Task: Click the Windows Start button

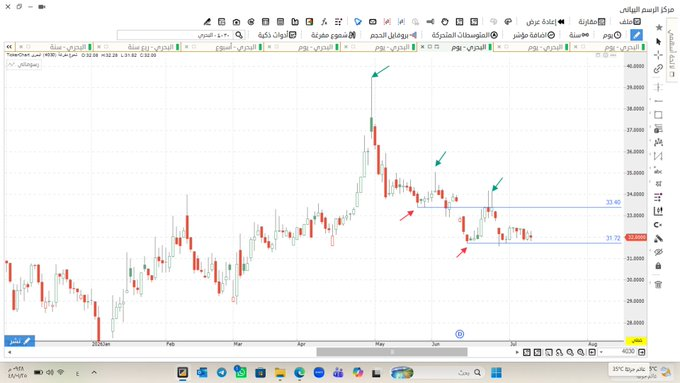Action: pos(496,373)
